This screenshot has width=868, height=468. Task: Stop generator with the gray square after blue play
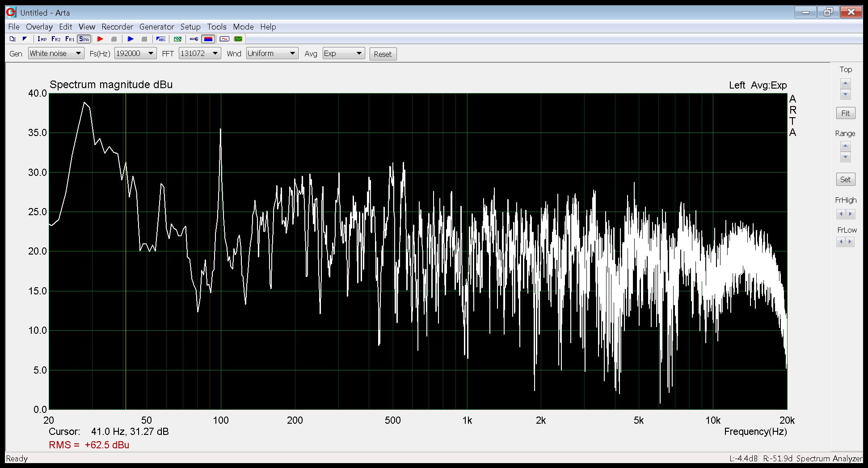tap(144, 39)
